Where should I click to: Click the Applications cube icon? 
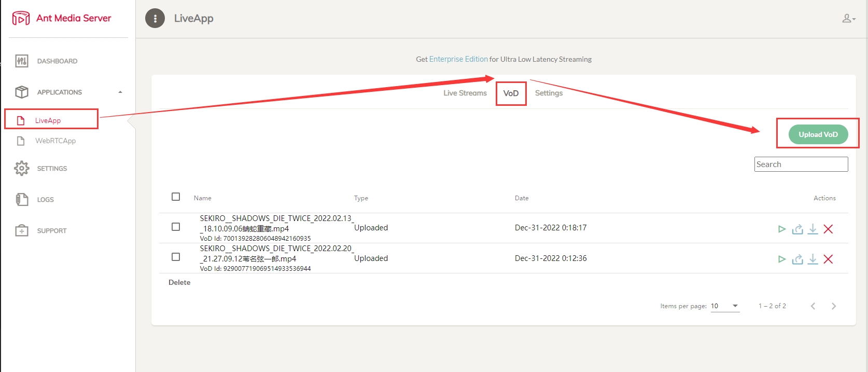click(22, 92)
